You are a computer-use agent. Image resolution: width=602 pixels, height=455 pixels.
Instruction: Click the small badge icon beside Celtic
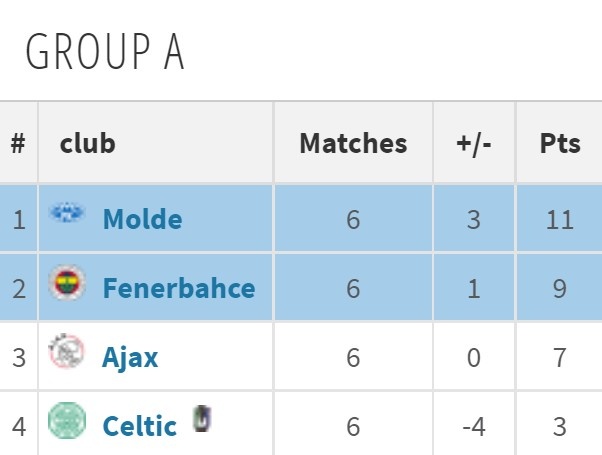pos(202,419)
